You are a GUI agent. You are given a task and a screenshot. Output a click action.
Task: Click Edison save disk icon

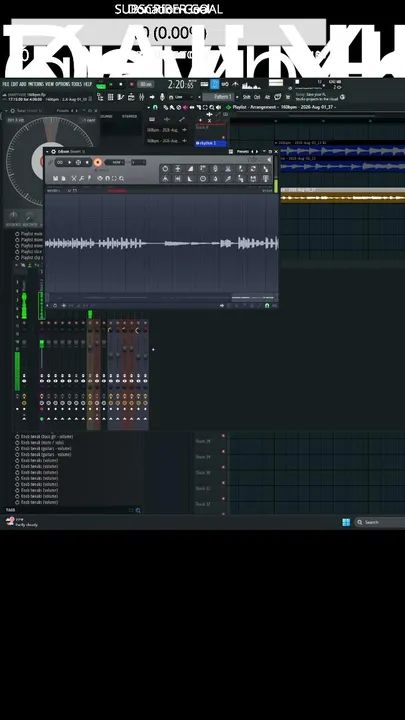coord(56,178)
